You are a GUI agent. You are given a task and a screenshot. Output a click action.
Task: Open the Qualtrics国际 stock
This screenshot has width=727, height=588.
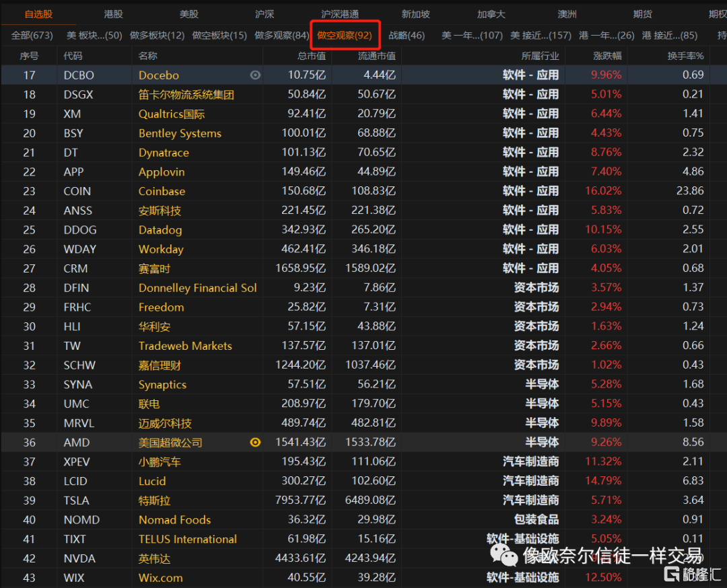[172, 114]
